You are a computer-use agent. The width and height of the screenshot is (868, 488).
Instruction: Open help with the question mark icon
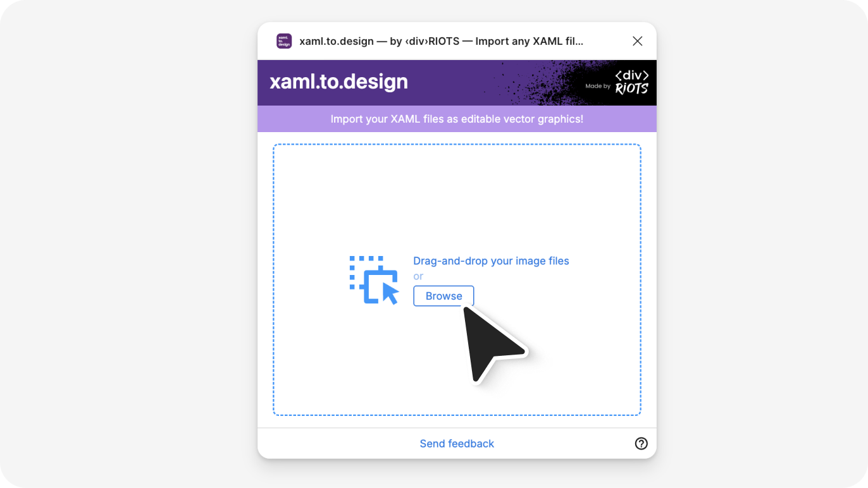641,443
